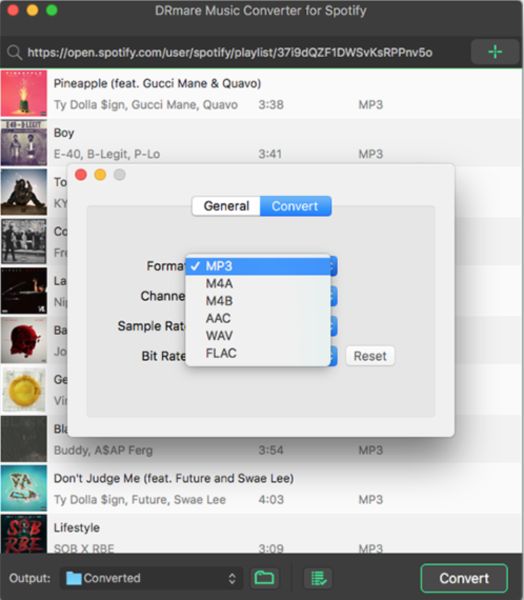
Task: Click the Boy album artwork thumbnail
Action: [24, 142]
